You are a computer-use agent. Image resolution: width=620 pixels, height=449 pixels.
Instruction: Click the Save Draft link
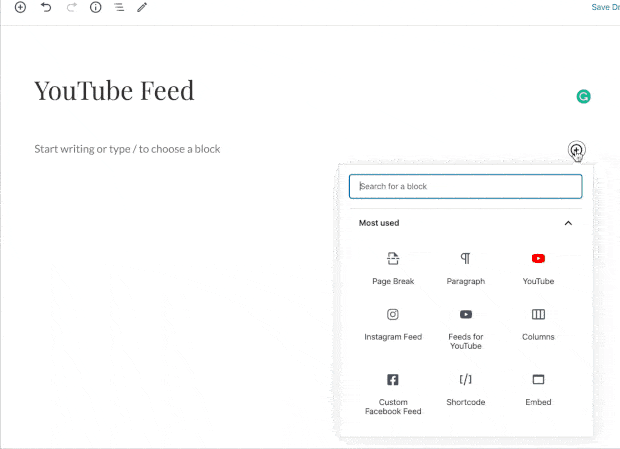[x=605, y=7]
